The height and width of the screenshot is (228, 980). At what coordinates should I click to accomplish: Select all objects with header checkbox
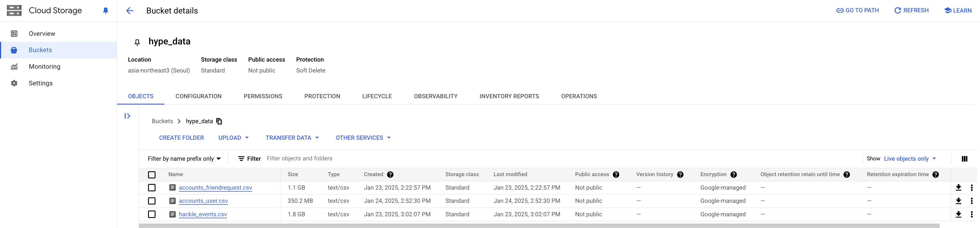[152, 175]
